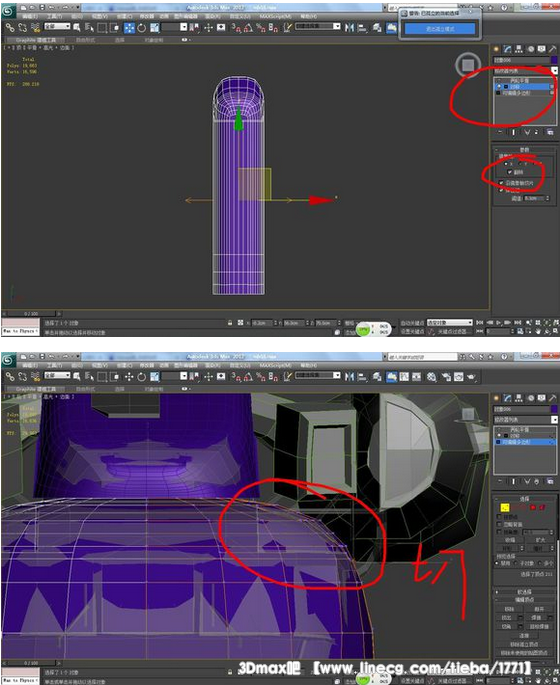This screenshot has height=685, width=560.
Task: Activate Select and Rotate in upper toolbar
Action: [x=142, y=28]
